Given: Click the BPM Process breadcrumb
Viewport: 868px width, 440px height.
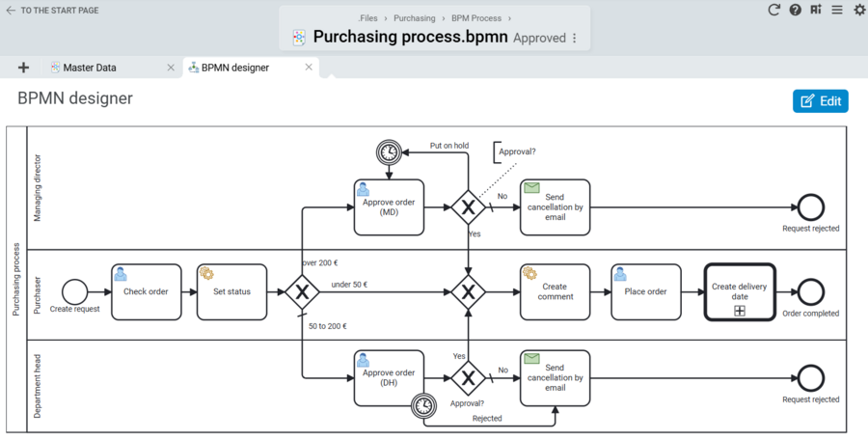Looking at the screenshot, I should [476, 18].
